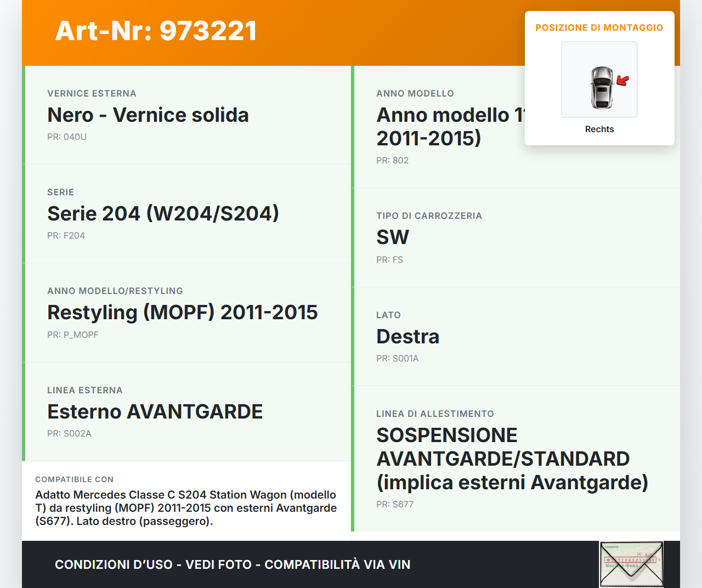Viewport: 702px width, 588px height.
Task: Click the car top-view mounting position icon
Action: pyautogui.click(x=599, y=80)
